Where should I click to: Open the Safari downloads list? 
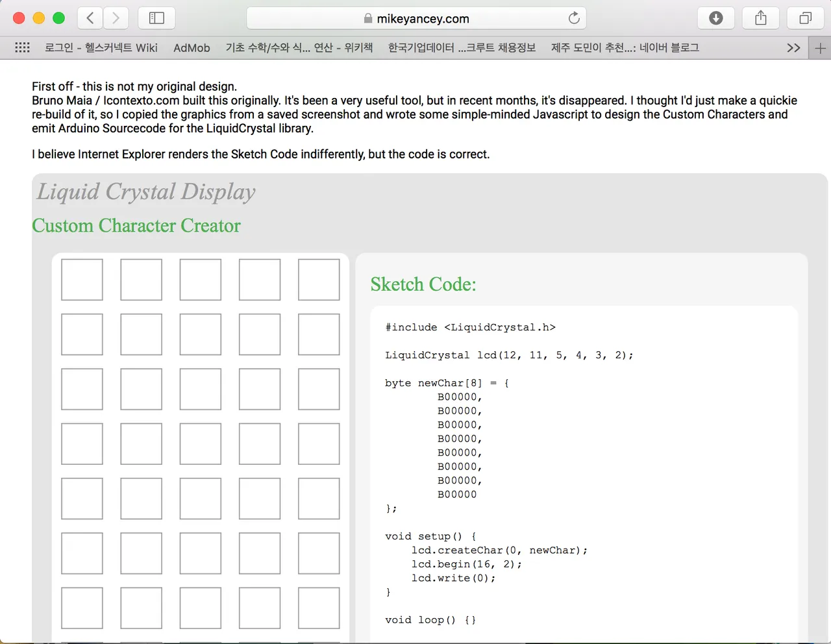point(716,18)
